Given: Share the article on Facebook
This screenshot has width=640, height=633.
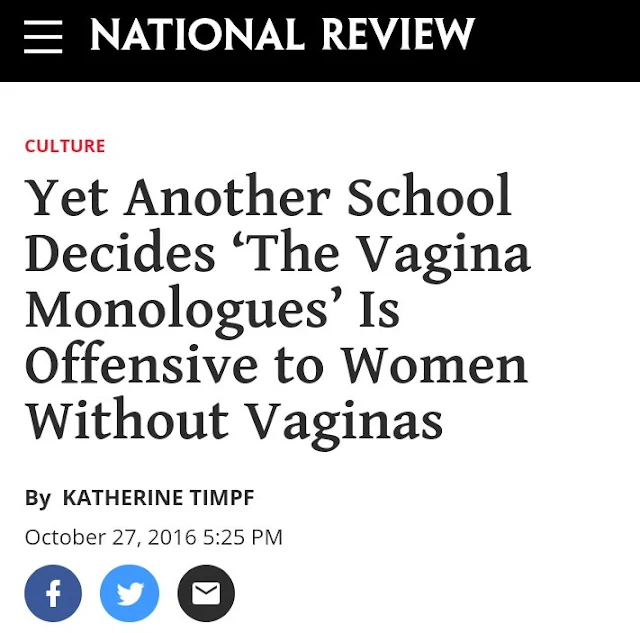Looking at the screenshot, I should (53, 593).
